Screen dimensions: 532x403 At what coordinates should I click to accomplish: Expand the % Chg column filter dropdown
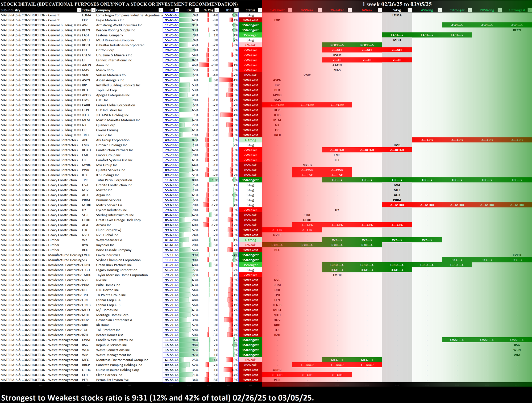[217, 10]
